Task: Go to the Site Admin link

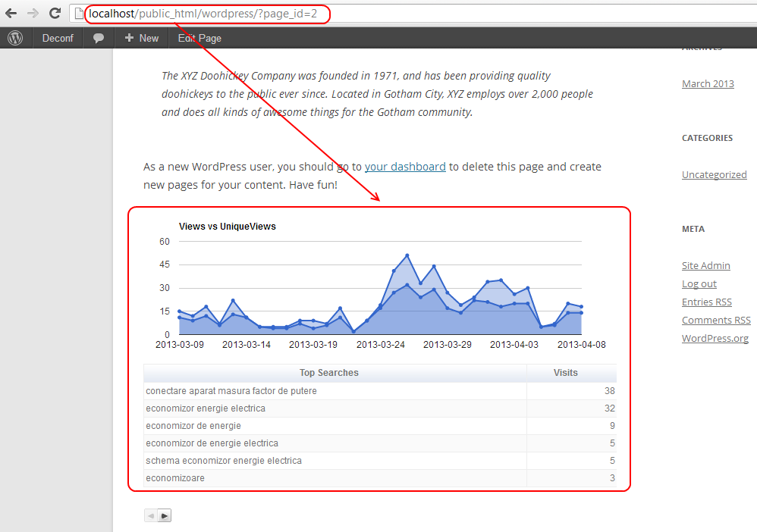Action: pyautogui.click(x=706, y=265)
